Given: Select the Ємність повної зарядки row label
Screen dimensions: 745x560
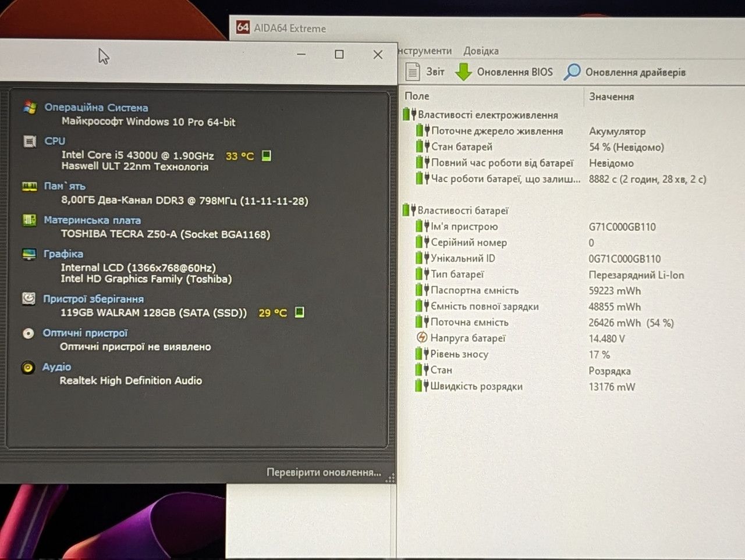Looking at the screenshot, I should [x=484, y=306].
